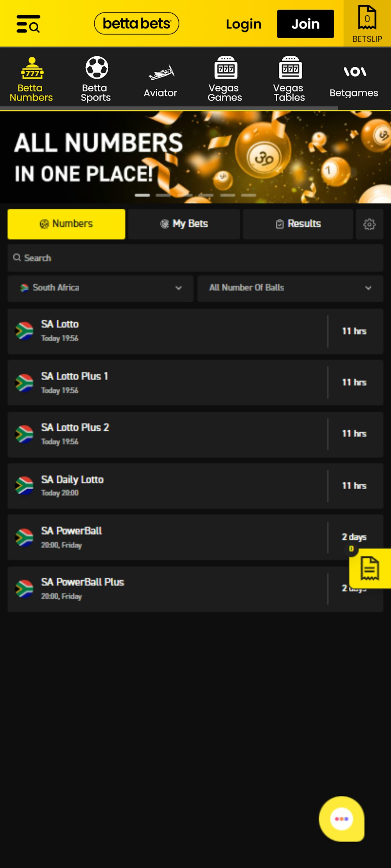
Task: Open the settings gear next to Results
Action: (369, 224)
